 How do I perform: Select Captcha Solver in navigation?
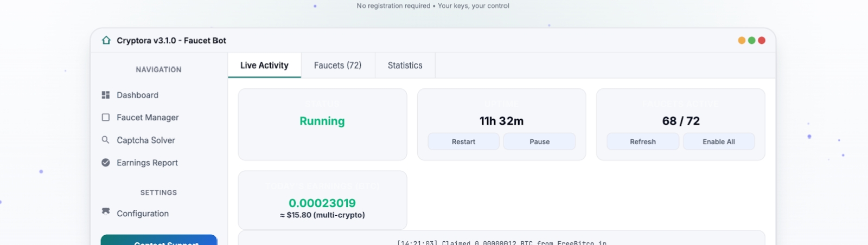tap(145, 140)
